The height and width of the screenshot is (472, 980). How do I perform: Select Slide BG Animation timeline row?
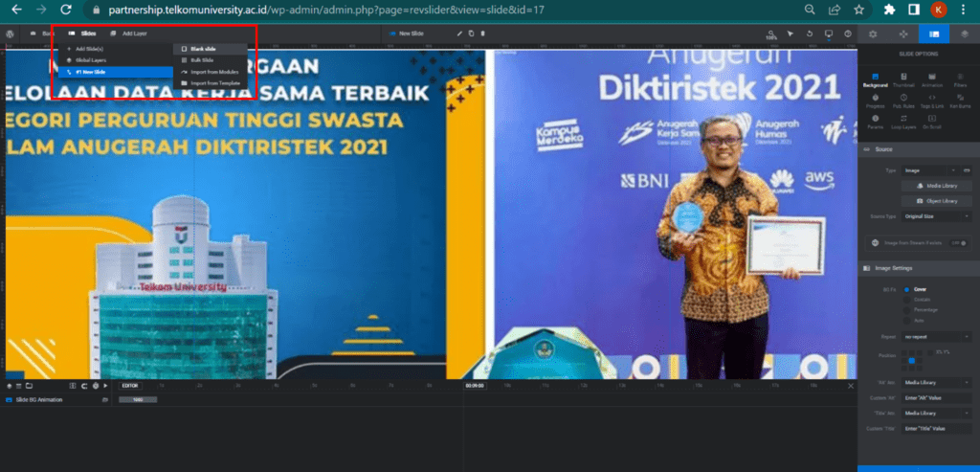coord(56,399)
